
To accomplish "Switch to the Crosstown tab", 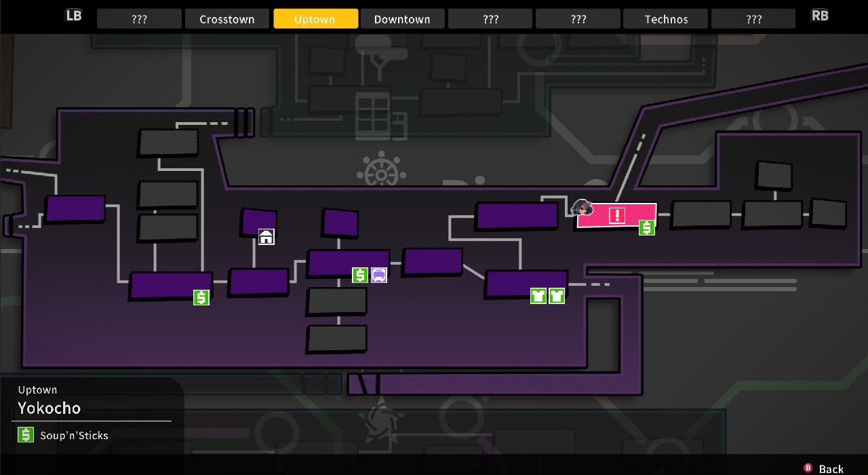I will coord(226,19).
